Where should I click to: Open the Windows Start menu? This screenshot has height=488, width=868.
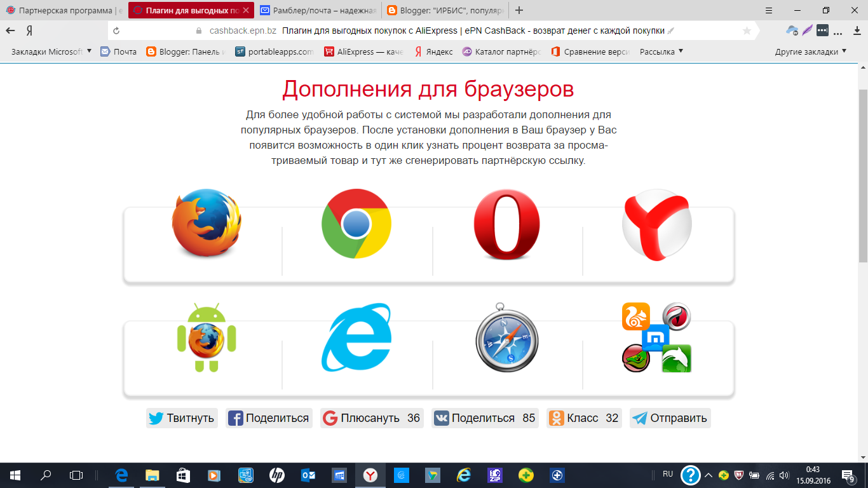pyautogui.click(x=15, y=475)
